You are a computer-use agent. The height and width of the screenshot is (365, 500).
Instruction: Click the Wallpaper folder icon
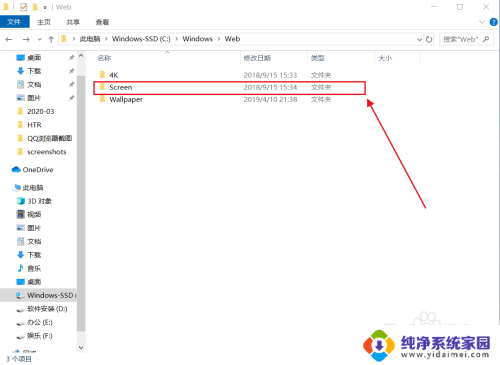(x=102, y=99)
